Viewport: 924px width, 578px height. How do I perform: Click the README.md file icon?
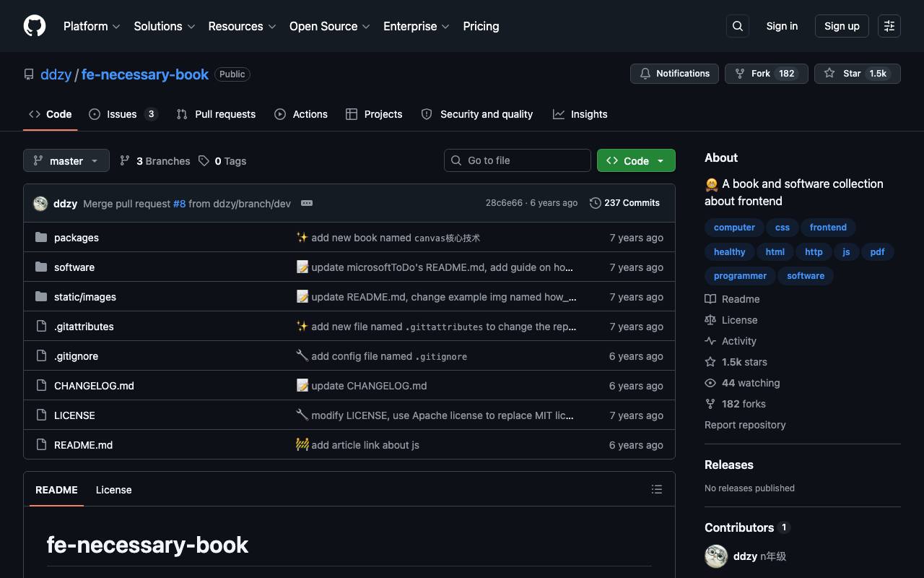[x=41, y=445]
